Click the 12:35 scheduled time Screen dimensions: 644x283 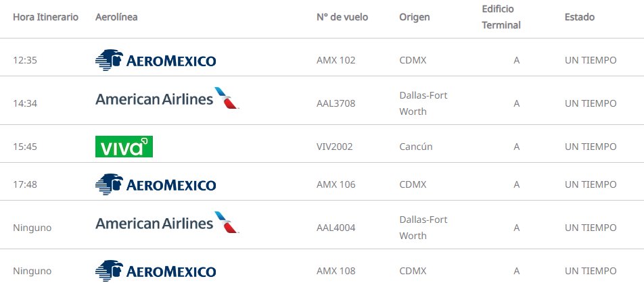(24, 60)
